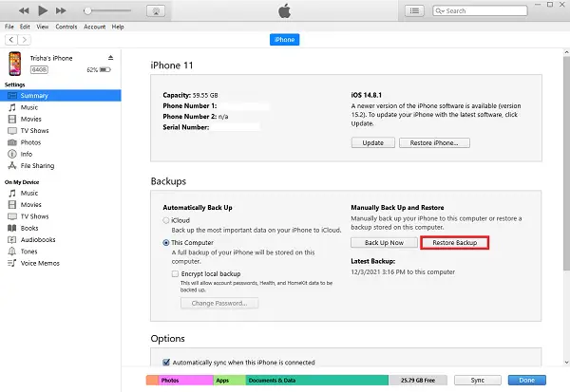The width and height of the screenshot is (570, 392).
Task: Eject Trisha's iPhone
Action: (x=110, y=58)
